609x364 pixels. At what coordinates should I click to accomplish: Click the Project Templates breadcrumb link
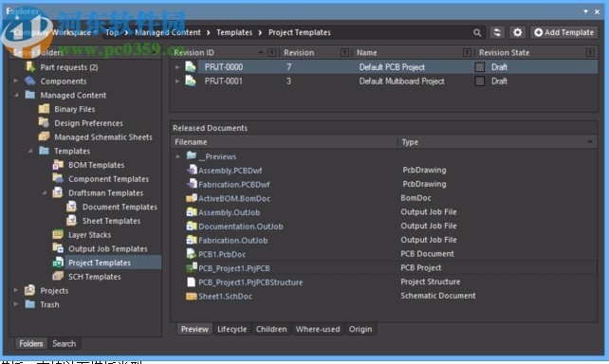tap(300, 32)
